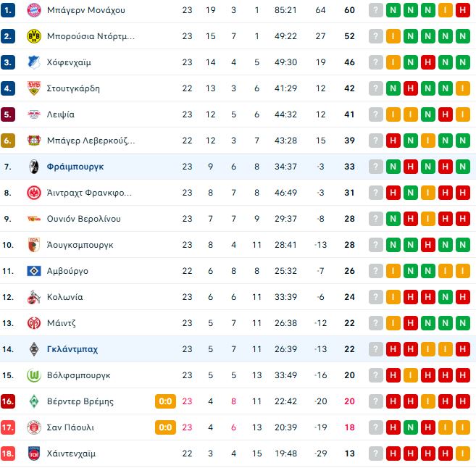
Task: Click the Wolfsburg green W logo
Action: click(33, 375)
